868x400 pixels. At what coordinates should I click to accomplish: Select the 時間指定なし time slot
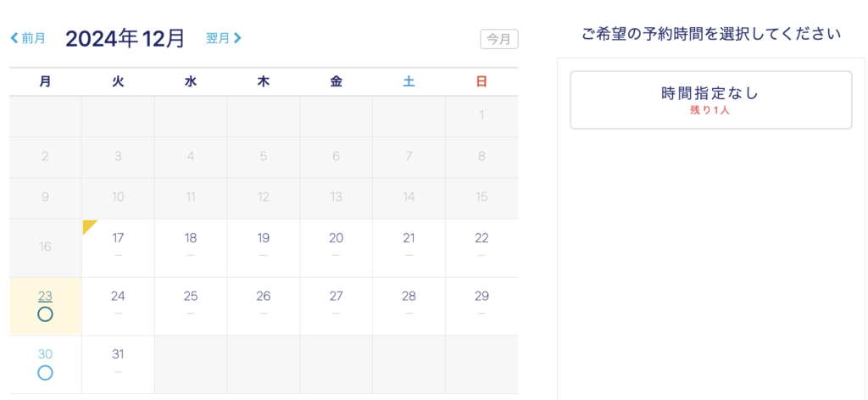[x=710, y=100]
